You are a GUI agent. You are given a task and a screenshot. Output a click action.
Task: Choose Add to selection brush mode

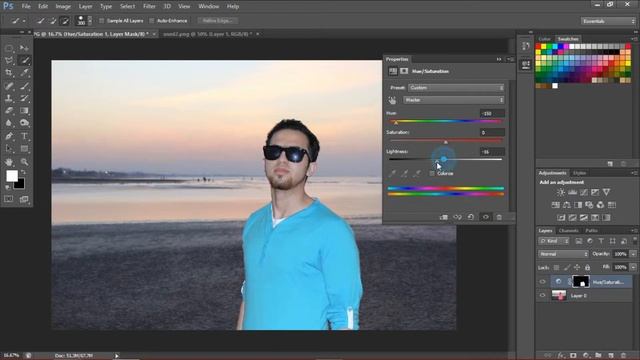coord(52,21)
